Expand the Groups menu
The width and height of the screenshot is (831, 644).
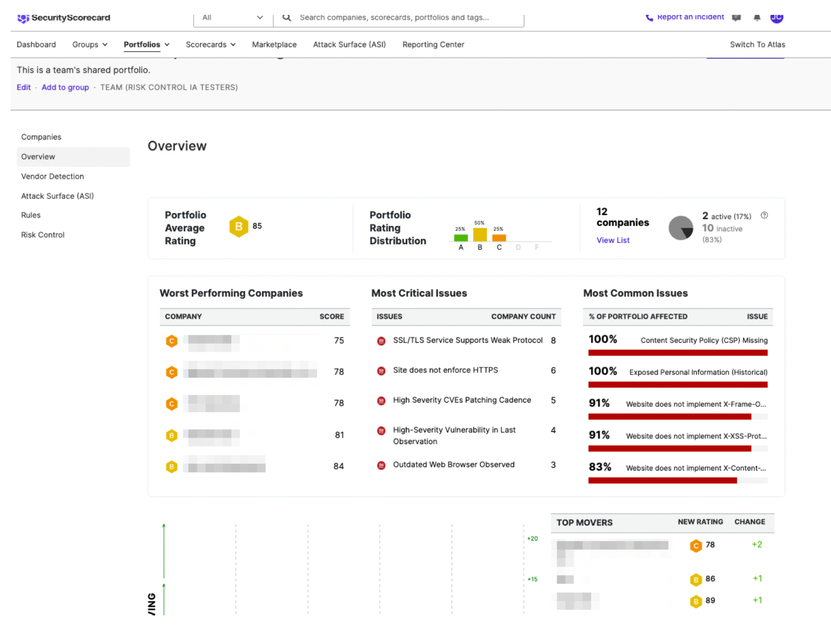(x=90, y=45)
